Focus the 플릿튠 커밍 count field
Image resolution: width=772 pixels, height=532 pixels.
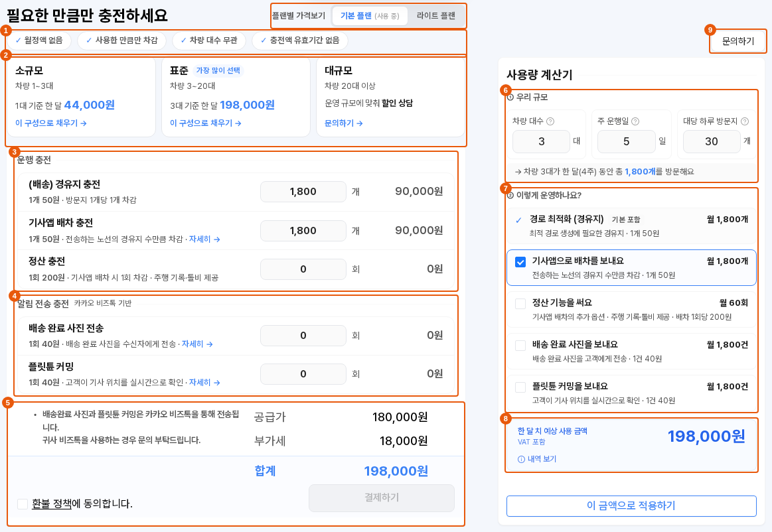pyautogui.click(x=303, y=374)
